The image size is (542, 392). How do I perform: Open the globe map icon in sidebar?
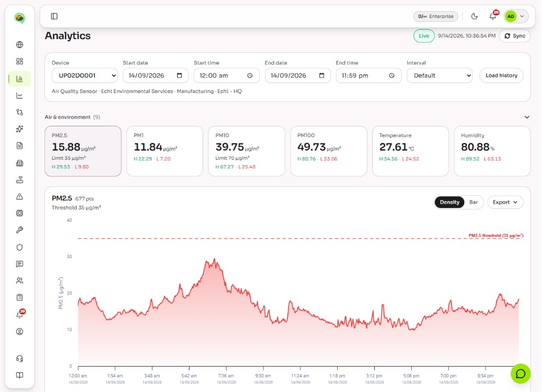(20, 44)
